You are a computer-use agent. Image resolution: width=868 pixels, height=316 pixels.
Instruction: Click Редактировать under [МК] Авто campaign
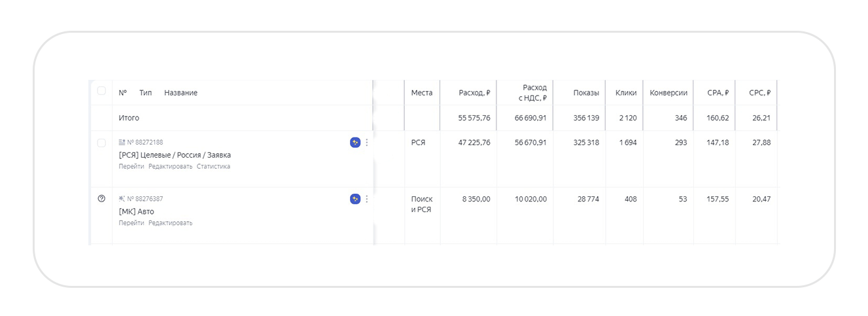[170, 223]
